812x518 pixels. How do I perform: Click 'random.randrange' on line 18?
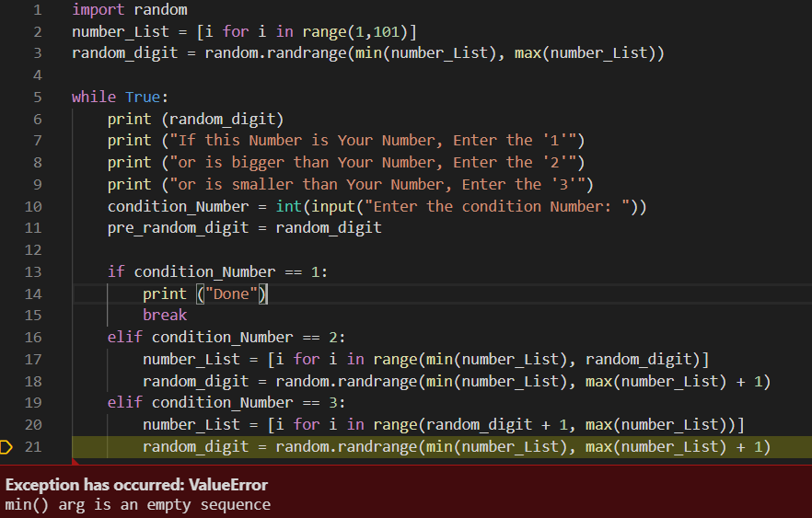click(346, 382)
